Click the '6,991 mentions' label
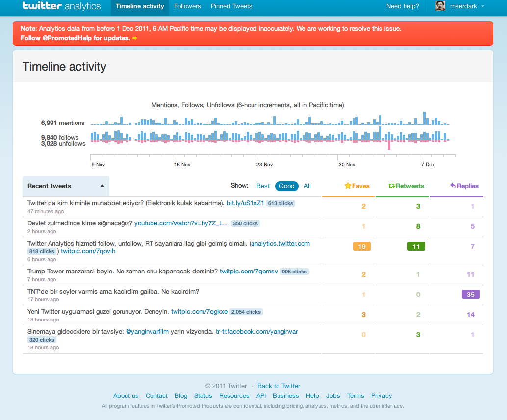Screen dimensions: 507x420 pos(63,123)
